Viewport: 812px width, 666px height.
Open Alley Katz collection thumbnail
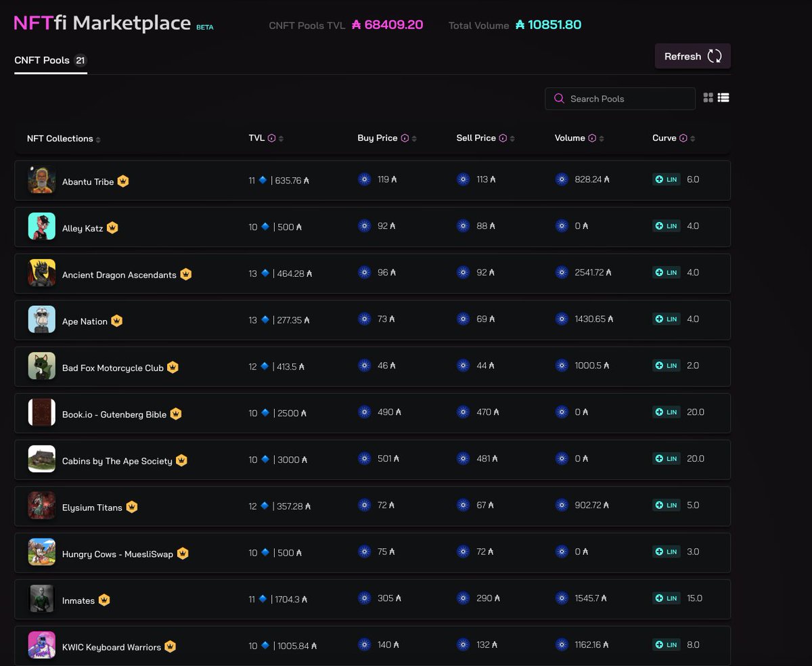[42, 227]
